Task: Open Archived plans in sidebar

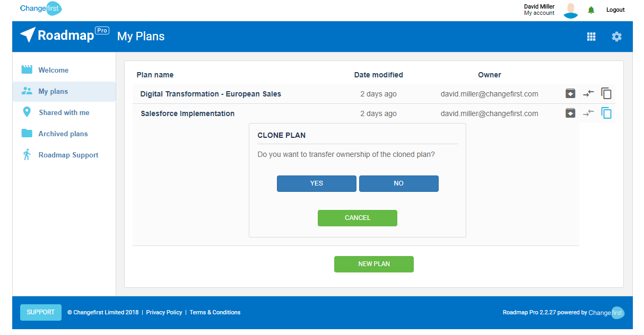Action: (63, 134)
